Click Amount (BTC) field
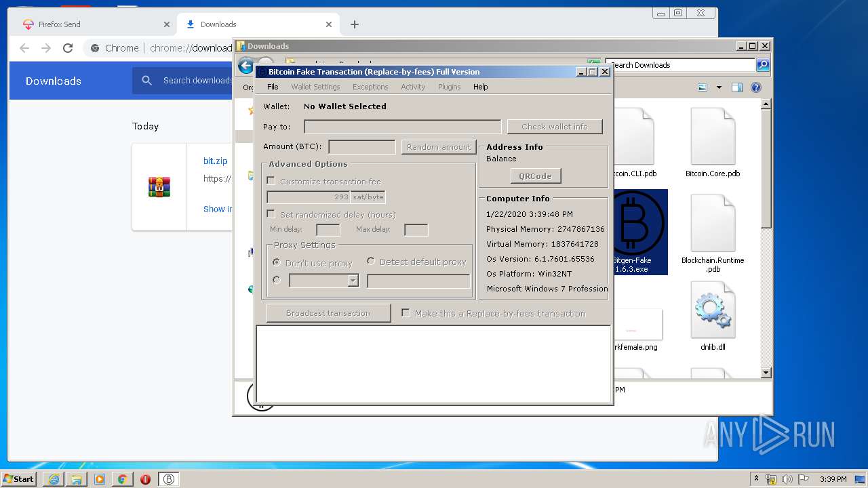Screen dimensions: 868x488 362,147
